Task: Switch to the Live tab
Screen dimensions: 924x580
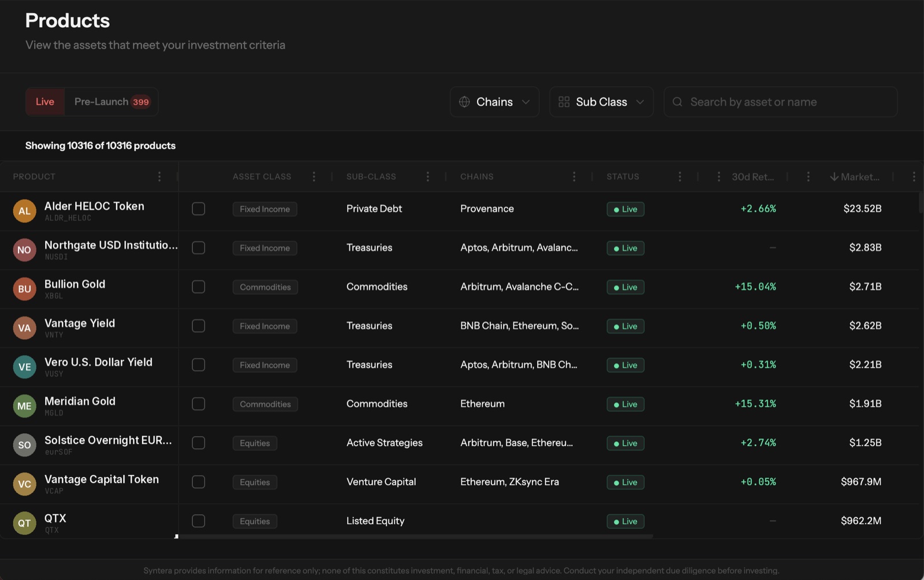Action: click(45, 102)
